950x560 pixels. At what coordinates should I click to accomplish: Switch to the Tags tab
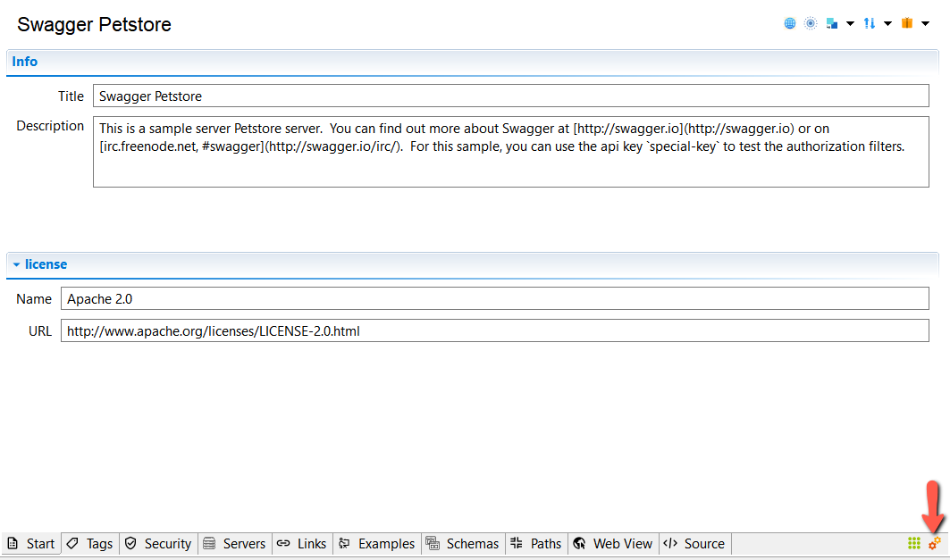pyautogui.click(x=90, y=544)
